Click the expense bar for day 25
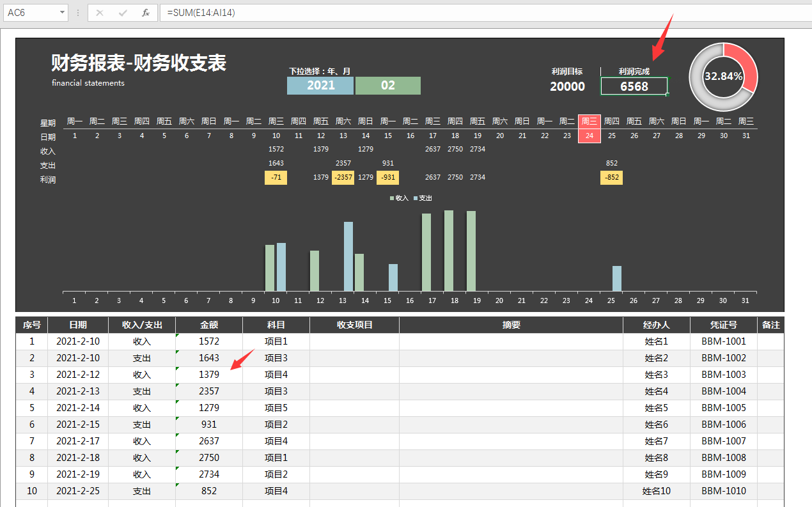The image size is (812, 507). [617, 279]
